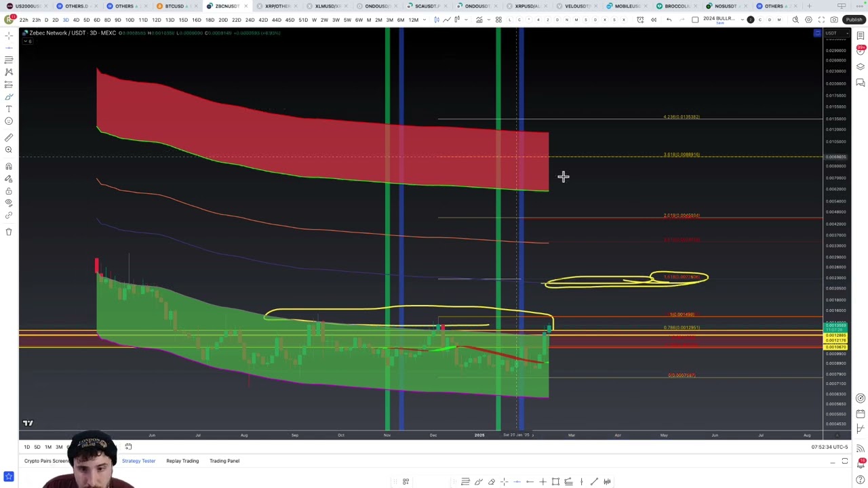Open the layout select square icon

695,20
